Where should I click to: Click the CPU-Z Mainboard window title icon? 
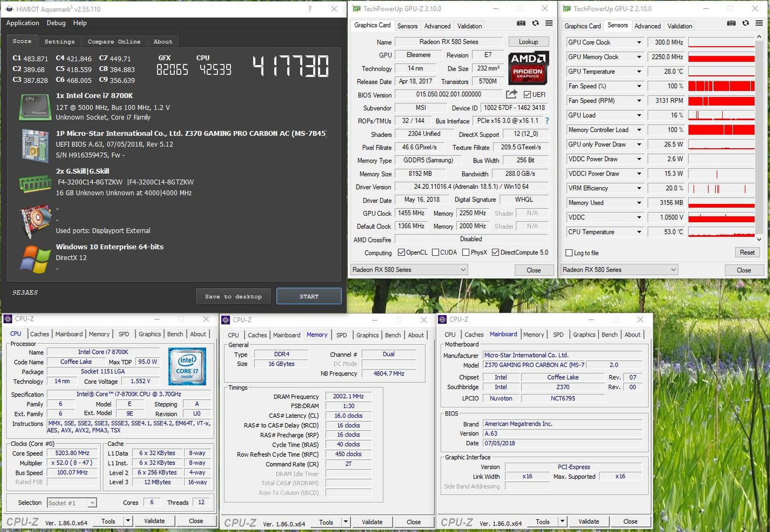pos(442,319)
